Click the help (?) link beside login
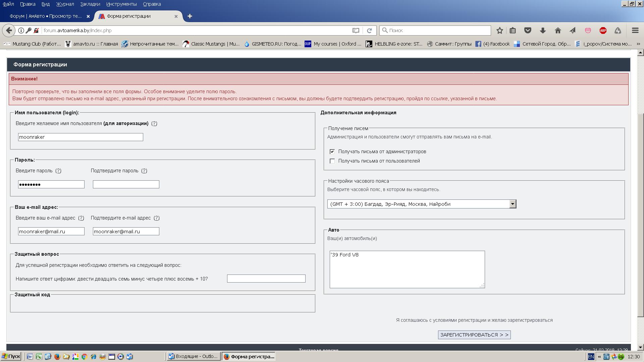Image resolution: width=644 pixels, height=362 pixels. point(154,123)
